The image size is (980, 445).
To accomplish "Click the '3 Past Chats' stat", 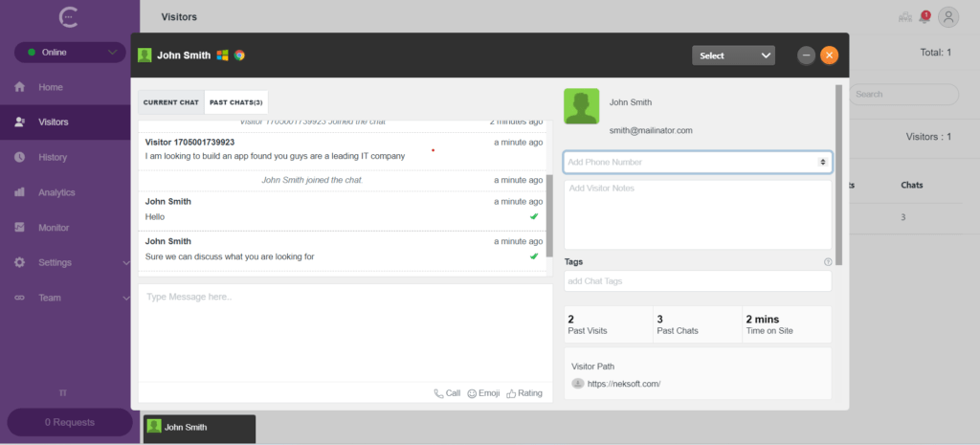I will click(698, 324).
